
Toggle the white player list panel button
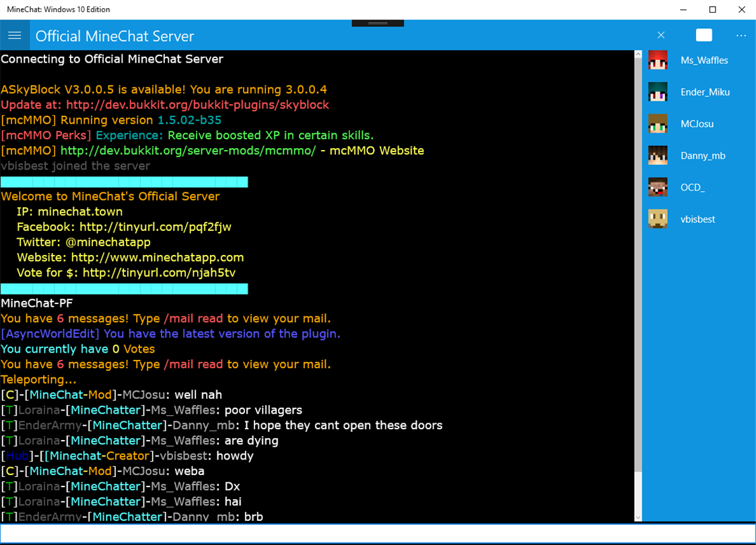pyautogui.click(x=704, y=35)
